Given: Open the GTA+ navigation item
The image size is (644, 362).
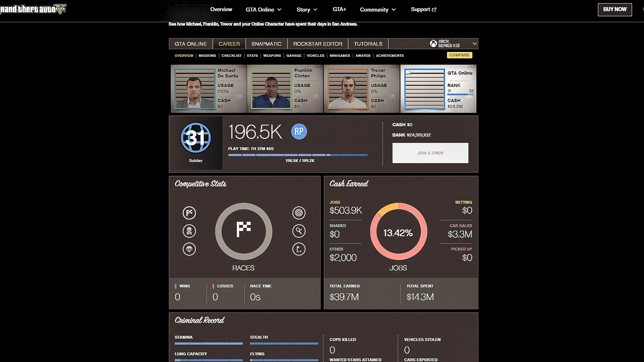Looking at the screenshot, I should pyautogui.click(x=340, y=9).
